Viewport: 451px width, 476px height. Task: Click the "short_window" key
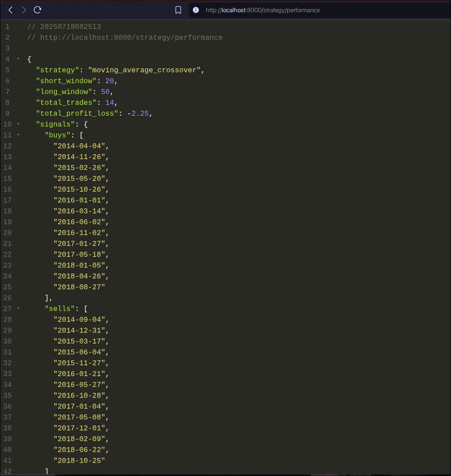tap(66, 81)
